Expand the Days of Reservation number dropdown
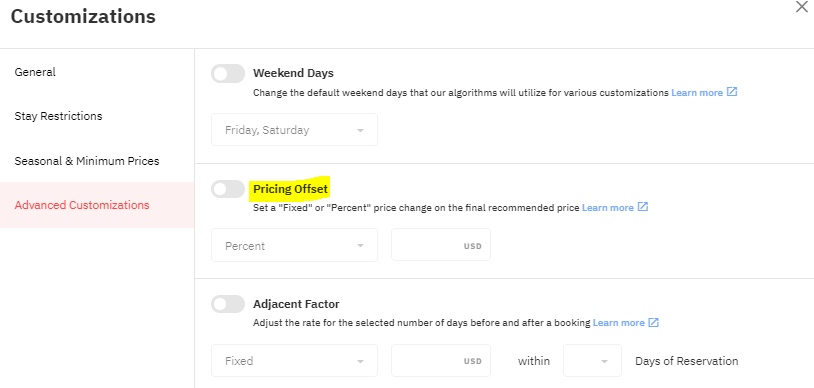Viewport: 814px width, 388px height. [592, 360]
